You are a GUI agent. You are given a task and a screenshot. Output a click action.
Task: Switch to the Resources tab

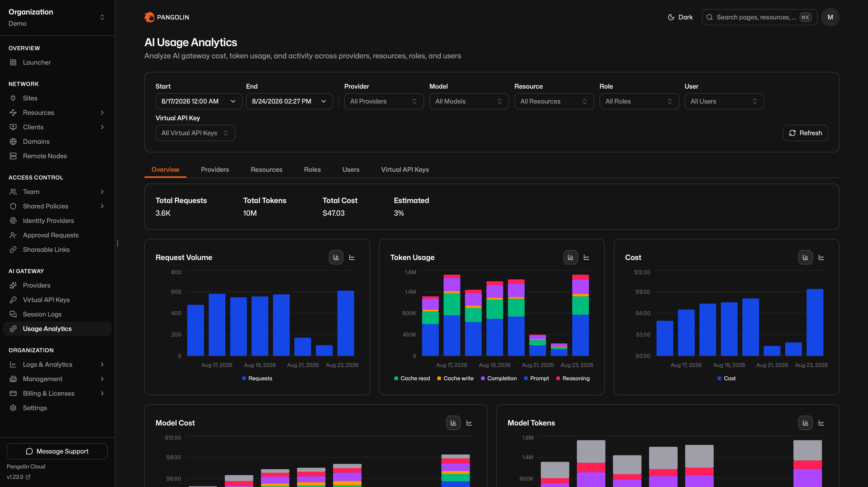point(266,169)
